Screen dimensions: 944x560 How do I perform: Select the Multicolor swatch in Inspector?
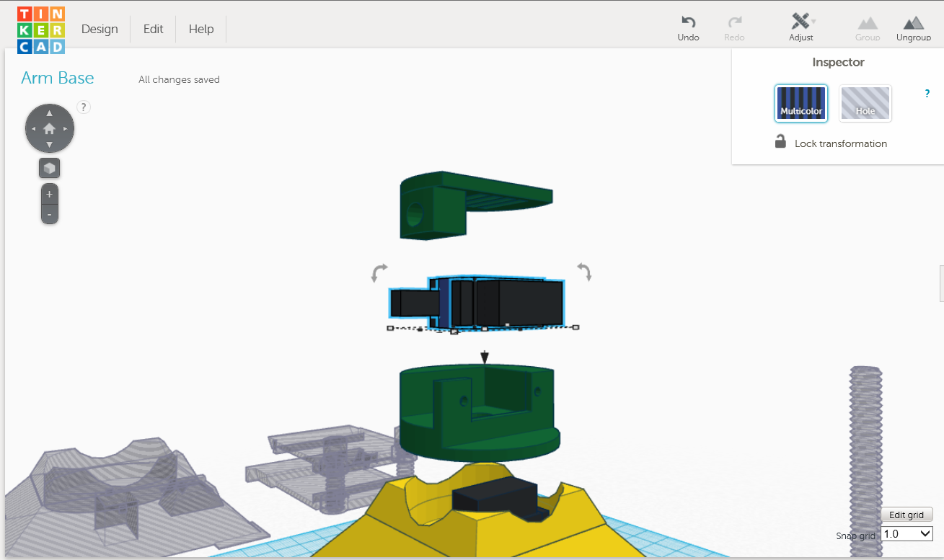[x=801, y=104]
